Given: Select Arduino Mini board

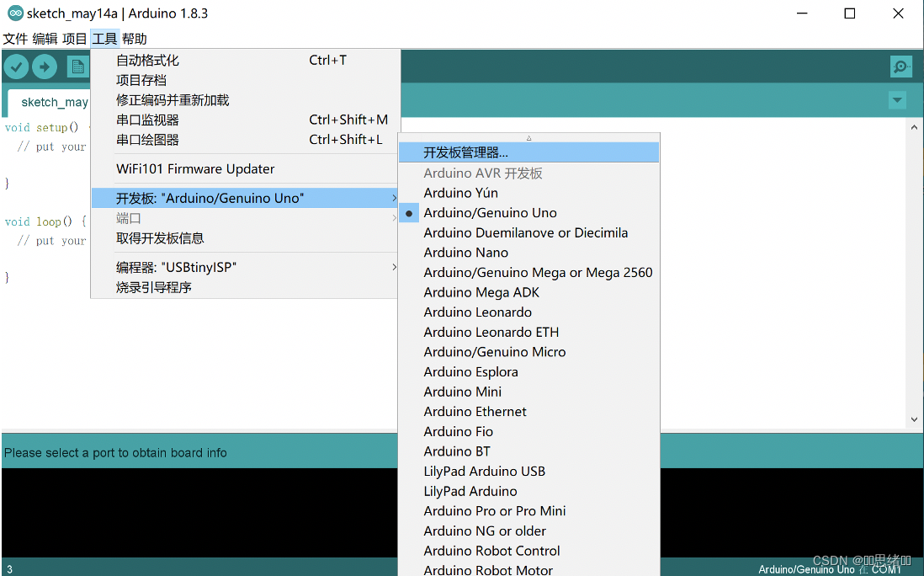Looking at the screenshot, I should 528,392.
